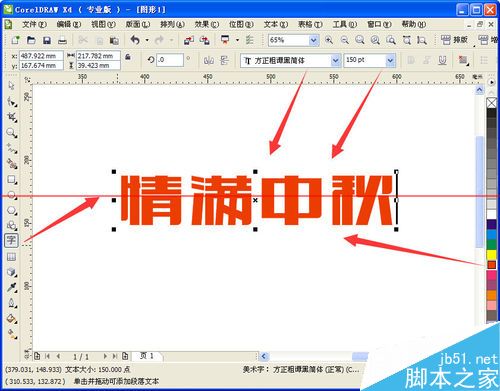Screen dimensions: 500x391
Task: Pick the no-fill X swatch
Action: [x=492, y=103]
